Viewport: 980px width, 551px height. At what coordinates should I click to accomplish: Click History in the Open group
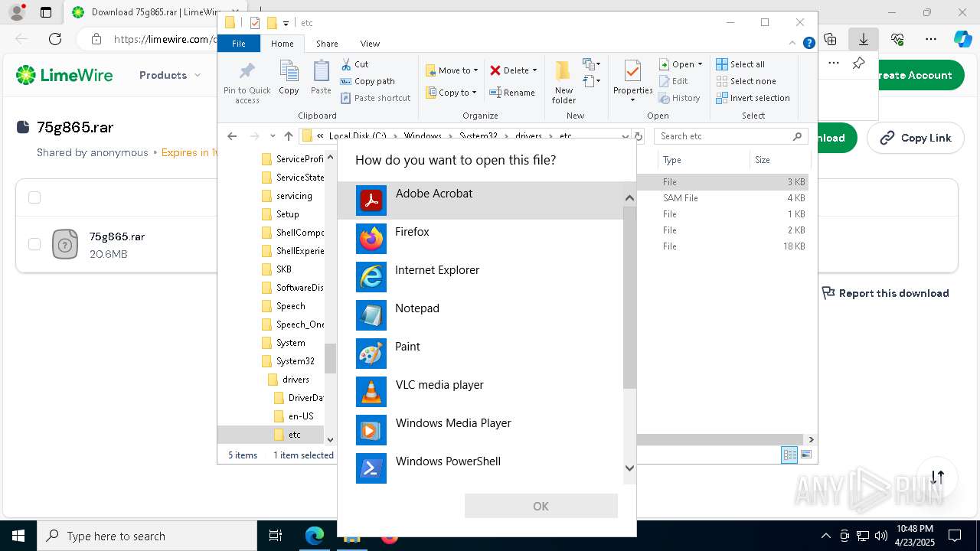click(x=679, y=98)
